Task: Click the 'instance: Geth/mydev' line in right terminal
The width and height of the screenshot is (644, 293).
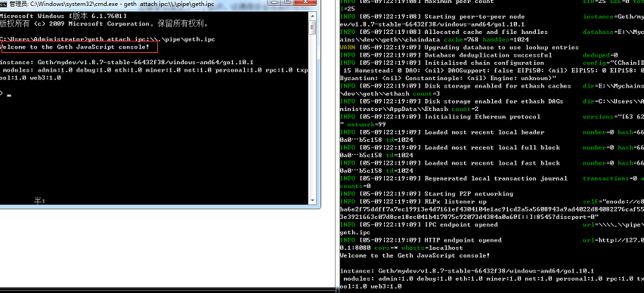Action: (x=467, y=271)
